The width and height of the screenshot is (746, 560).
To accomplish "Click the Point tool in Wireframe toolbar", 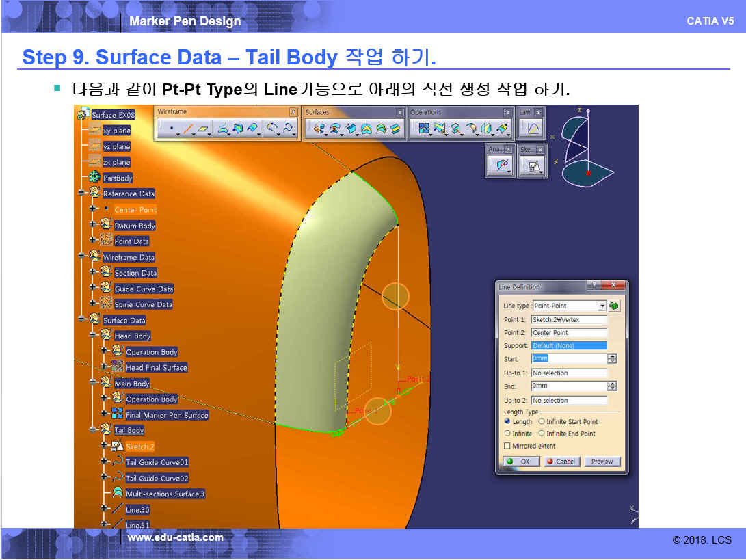I will pyautogui.click(x=170, y=128).
